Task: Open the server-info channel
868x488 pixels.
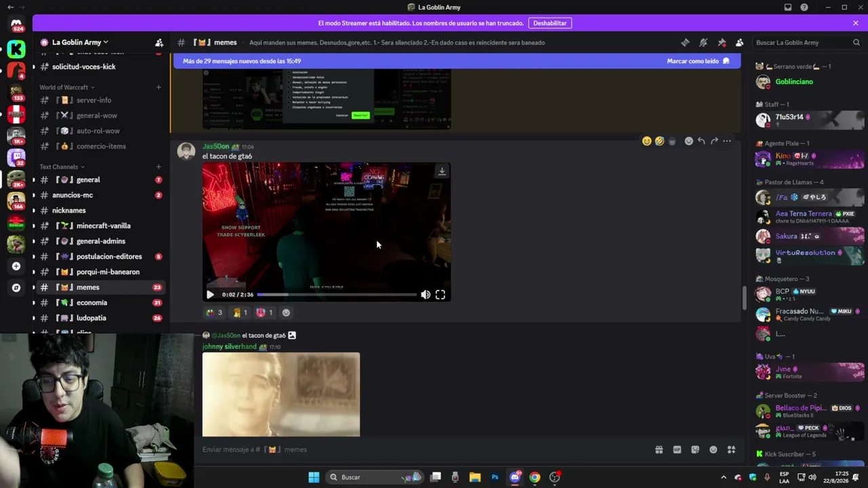Action: click(x=100, y=100)
